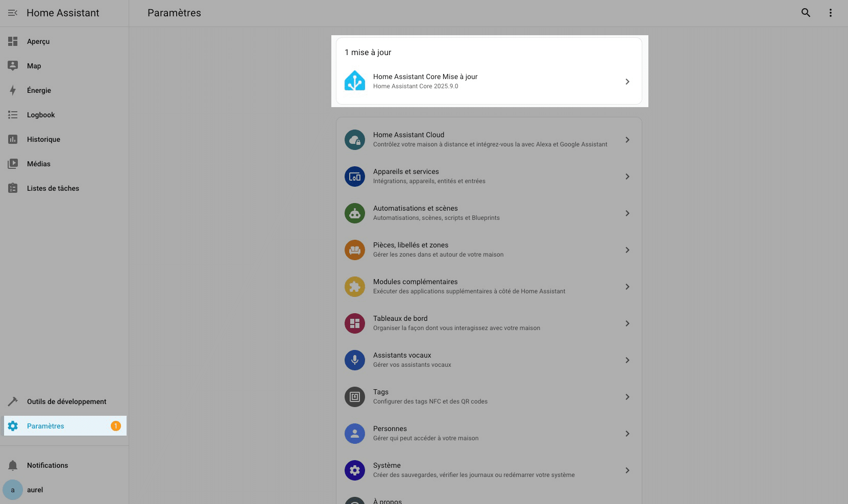Screen dimensions: 848x504
Task: Click the Home Assistant Cloud icon
Action: click(355, 140)
